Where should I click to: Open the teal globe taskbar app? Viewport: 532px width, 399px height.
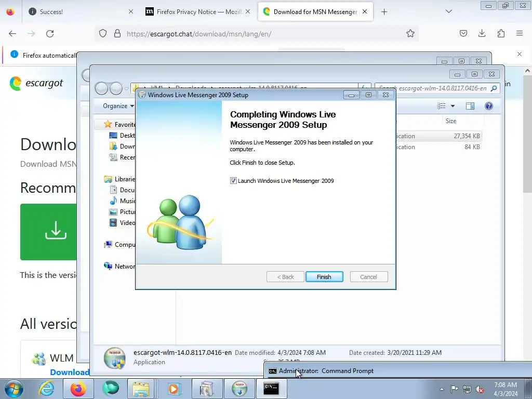point(111,389)
